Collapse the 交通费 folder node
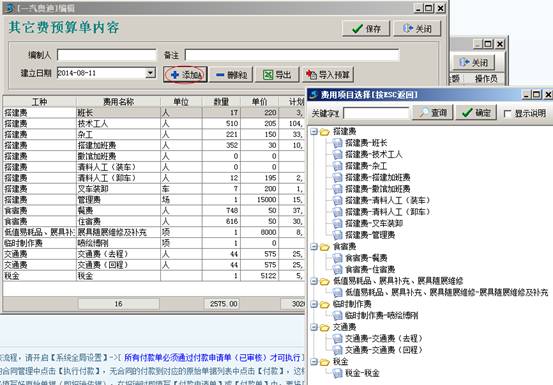The height and width of the screenshot is (385, 553). pyautogui.click(x=314, y=327)
